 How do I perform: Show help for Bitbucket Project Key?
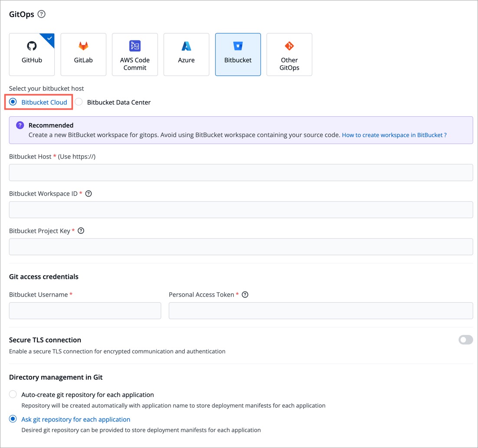click(x=81, y=231)
